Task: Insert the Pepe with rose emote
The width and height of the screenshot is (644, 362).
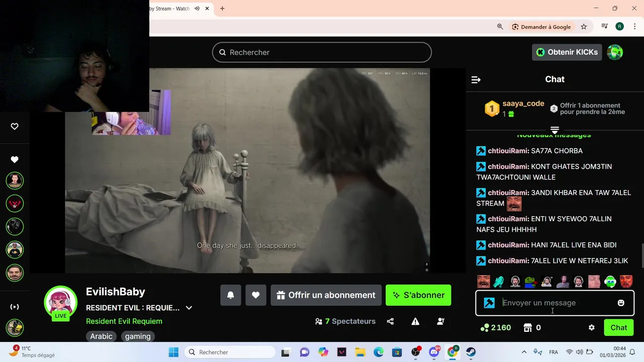Action: pos(530,282)
